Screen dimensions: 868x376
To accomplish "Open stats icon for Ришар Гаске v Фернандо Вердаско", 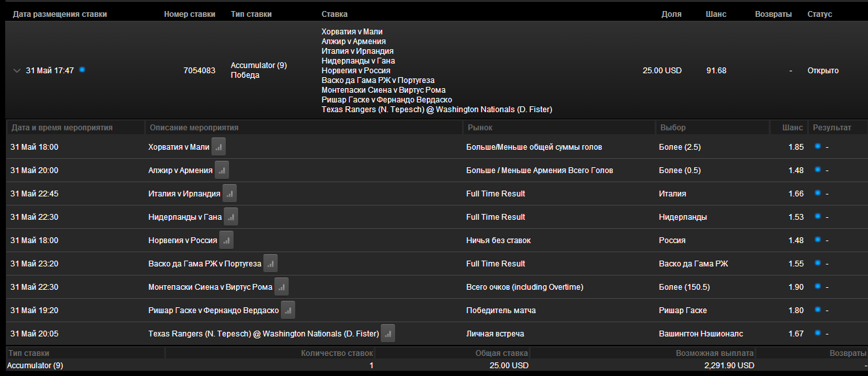I will (x=288, y=311).
